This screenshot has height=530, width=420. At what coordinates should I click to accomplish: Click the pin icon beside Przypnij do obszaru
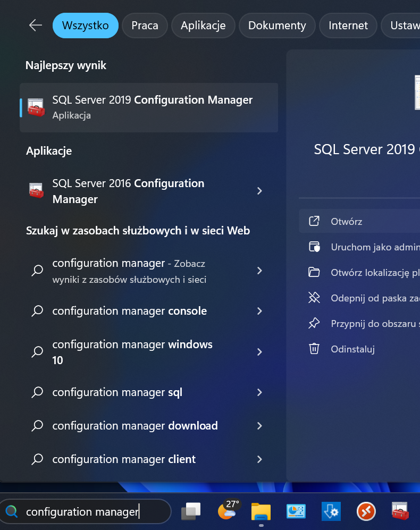(x=314, y=323)
